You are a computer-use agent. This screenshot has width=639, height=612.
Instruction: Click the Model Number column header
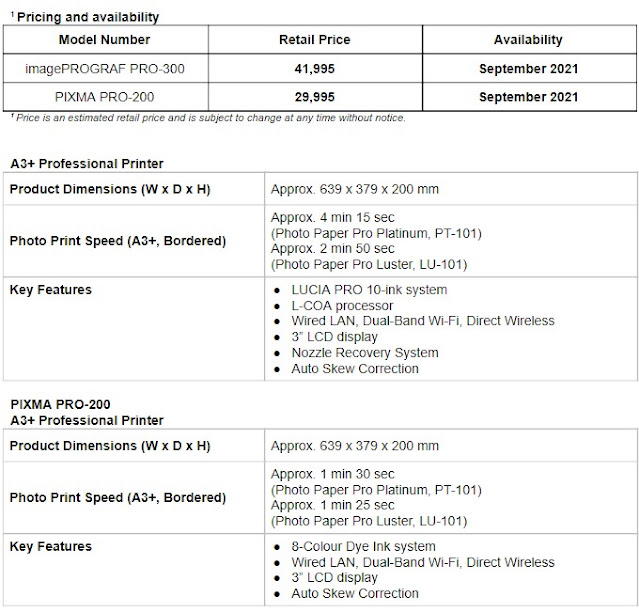(x=104, y=40)
